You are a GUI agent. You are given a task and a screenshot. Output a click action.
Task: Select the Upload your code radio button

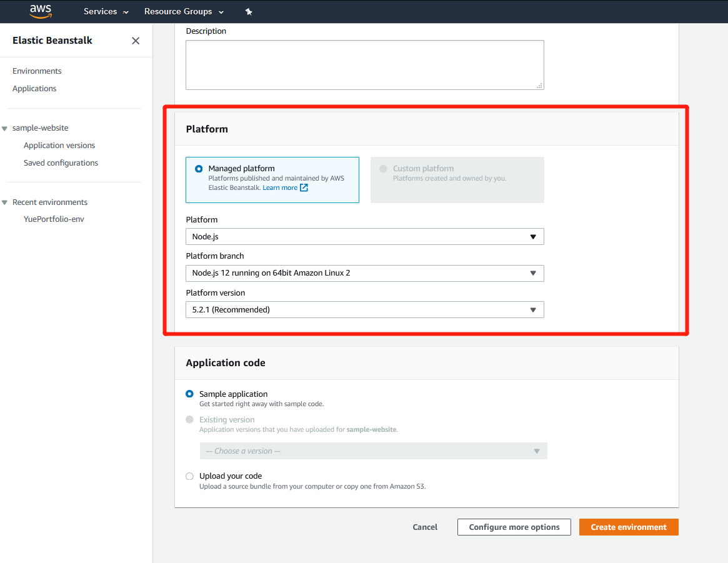[189, 476]
